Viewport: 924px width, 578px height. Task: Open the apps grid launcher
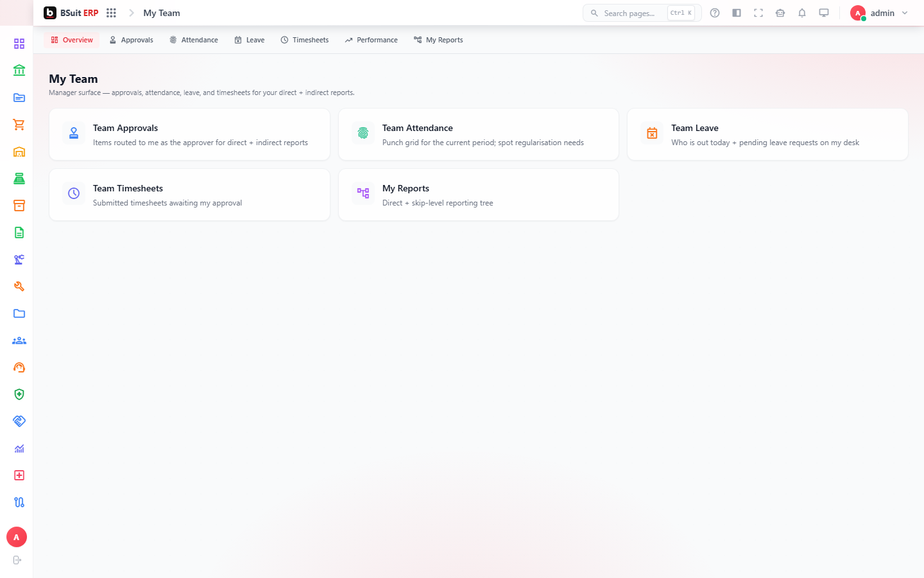pos(111,13)
